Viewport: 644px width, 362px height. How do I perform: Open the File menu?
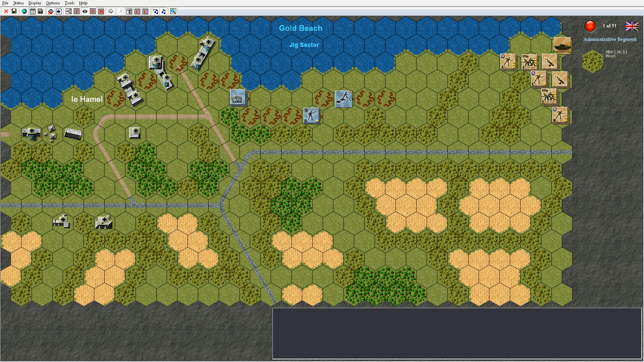pyautogui.click(x=5, y=3)
